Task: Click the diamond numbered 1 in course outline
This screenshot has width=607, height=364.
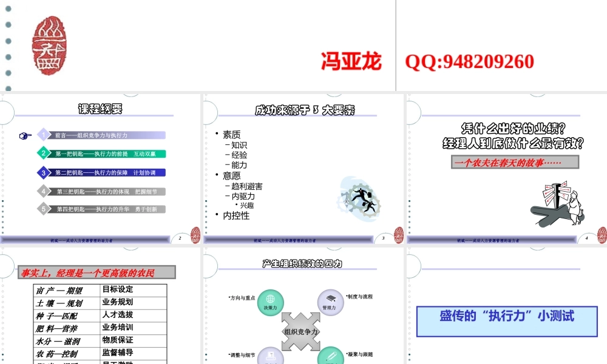Action: coord(43,135)
